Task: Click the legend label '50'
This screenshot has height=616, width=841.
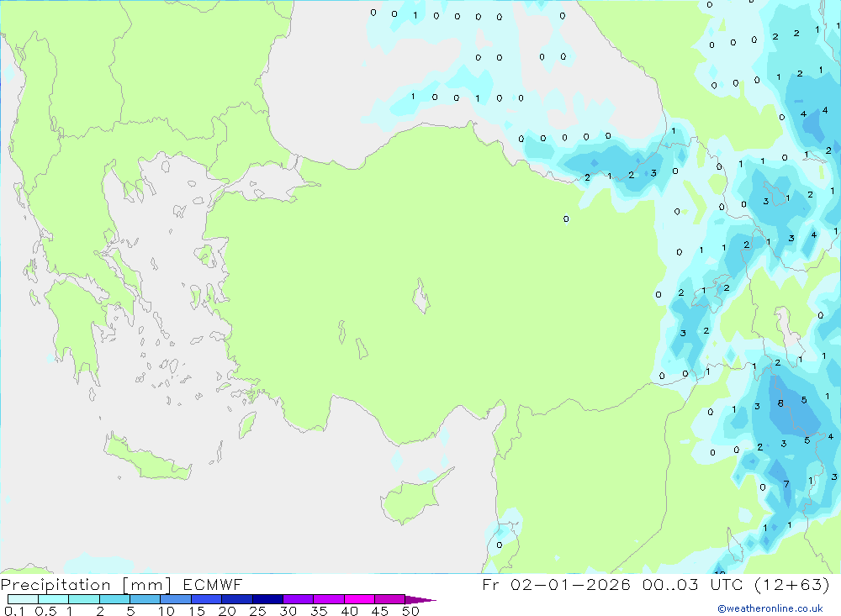Action: coord(410,611)
